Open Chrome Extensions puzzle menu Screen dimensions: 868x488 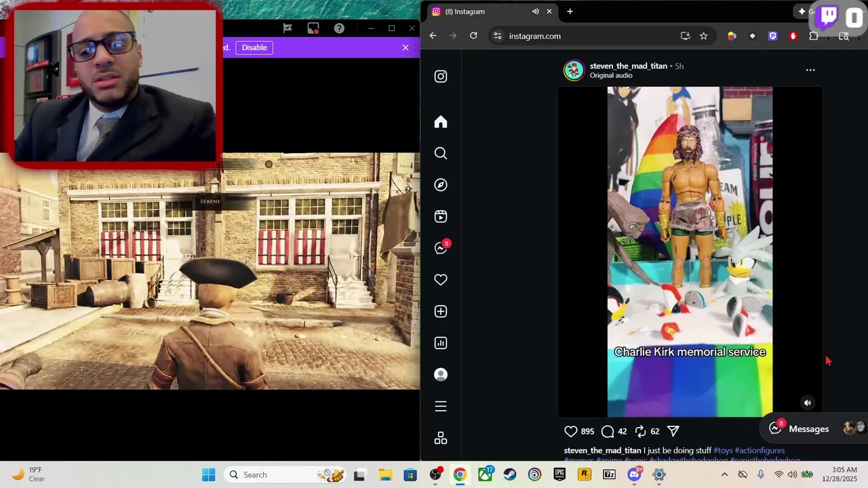pos(814,36)
